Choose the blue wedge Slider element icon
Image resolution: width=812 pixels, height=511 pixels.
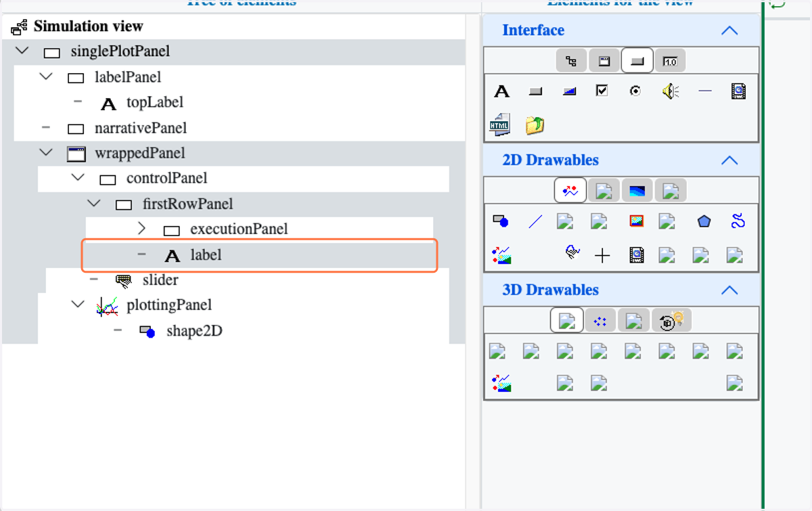click(569, 91)
